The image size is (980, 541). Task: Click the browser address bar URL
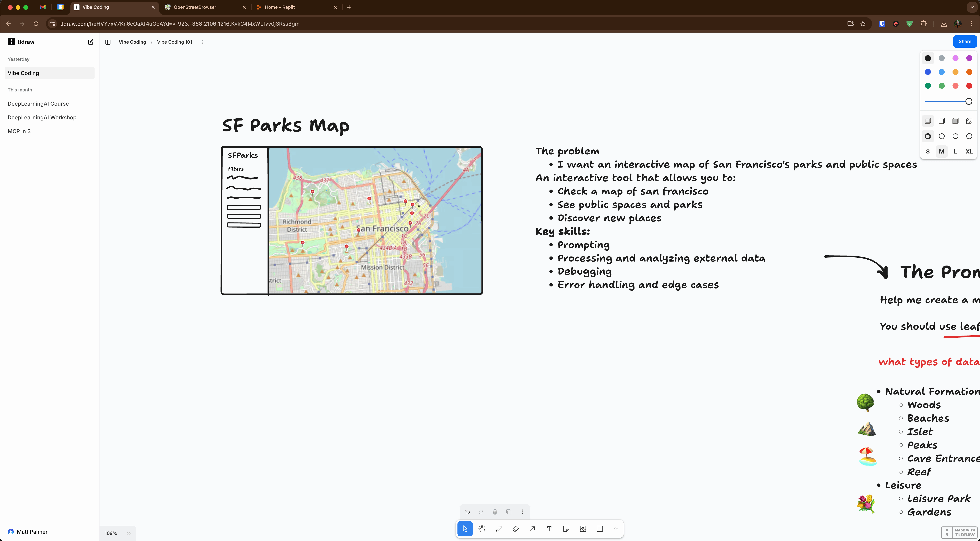(x=180, y=24)
